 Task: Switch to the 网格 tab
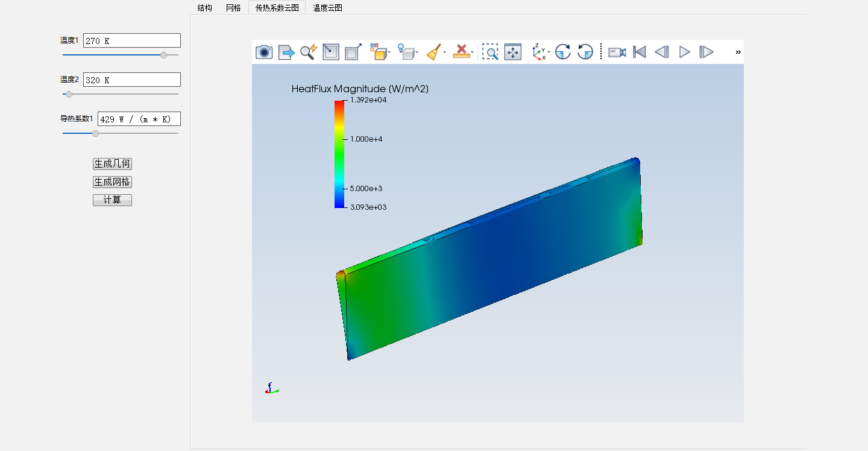tap(233, 8)
